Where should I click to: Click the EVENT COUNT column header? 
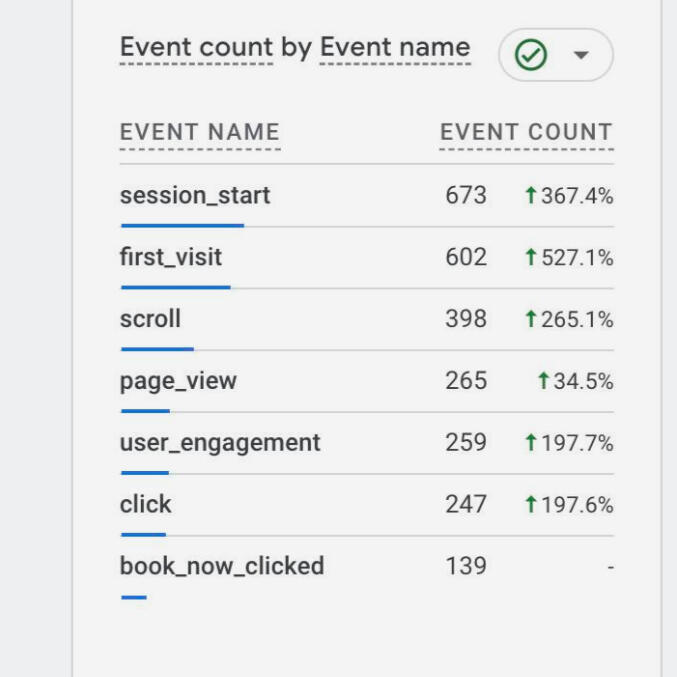526,132
